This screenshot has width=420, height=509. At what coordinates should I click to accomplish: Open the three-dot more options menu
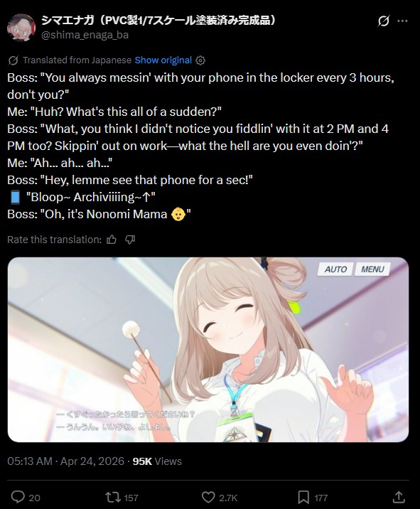(x=402, y=21)
